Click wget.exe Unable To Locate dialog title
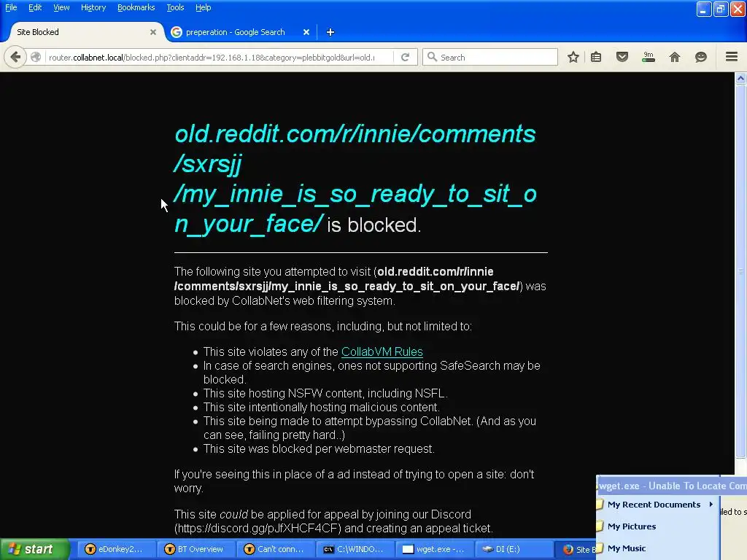The image size is (747, 560). point(672,486)
